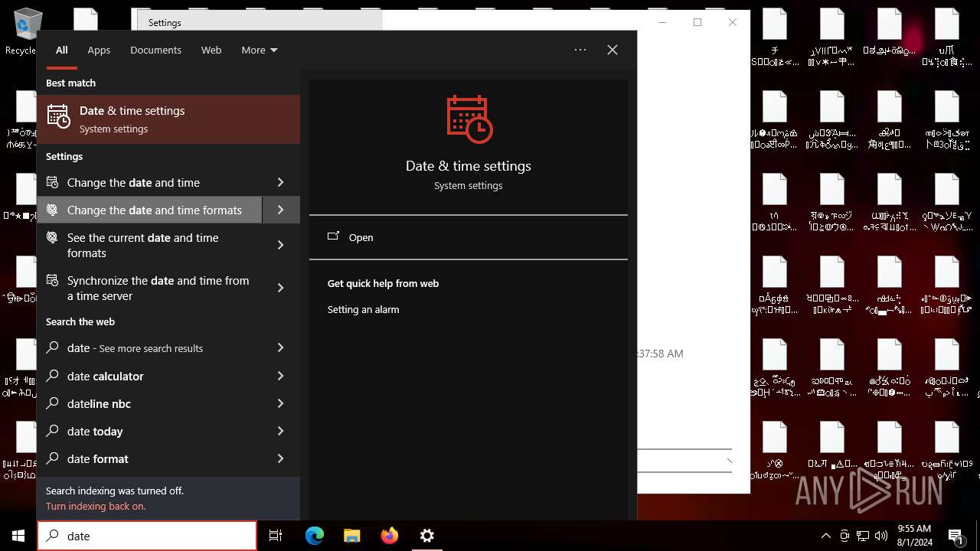This screenshot has width=980, height=551.
Task: Expand arrow for Change the date and time
Action: click(x=281, y=182)
